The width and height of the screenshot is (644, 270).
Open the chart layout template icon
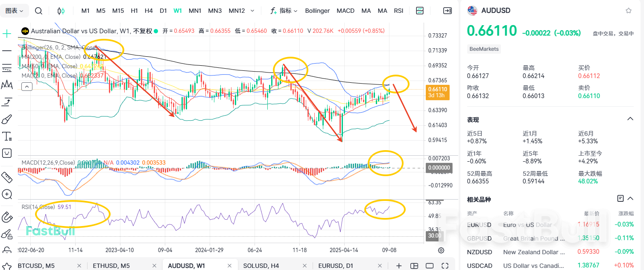(x=420, y=11)
